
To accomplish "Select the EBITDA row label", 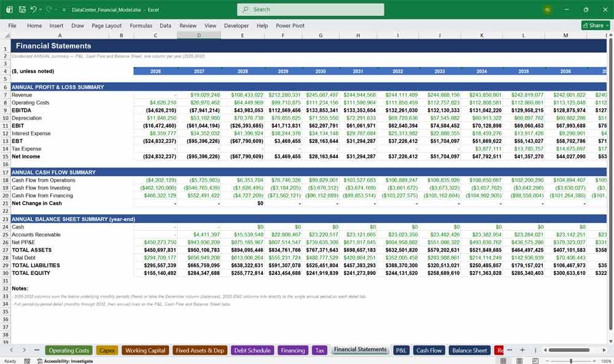I will [21, 110].
